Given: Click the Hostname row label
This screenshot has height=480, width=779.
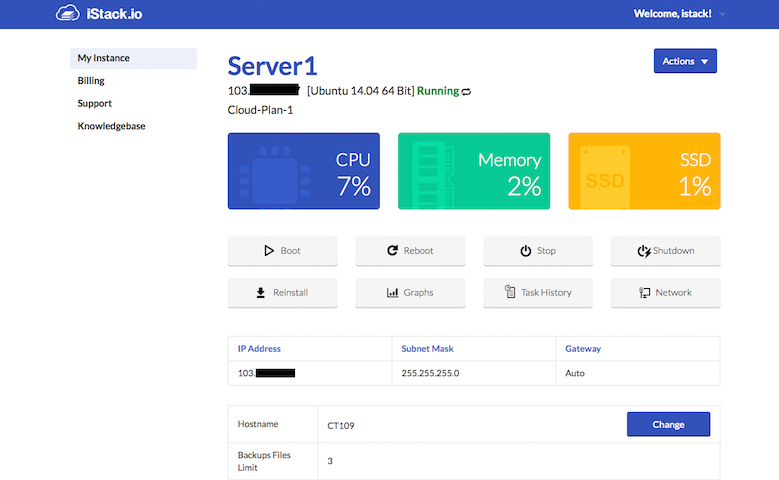Looking at the screenshot, I should point(258,424).
